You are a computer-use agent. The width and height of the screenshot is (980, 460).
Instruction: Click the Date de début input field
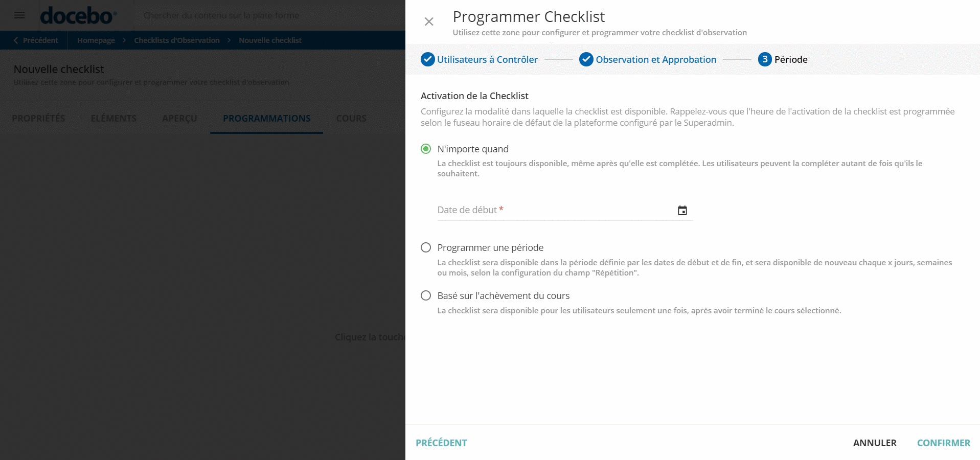pos(537,210)
